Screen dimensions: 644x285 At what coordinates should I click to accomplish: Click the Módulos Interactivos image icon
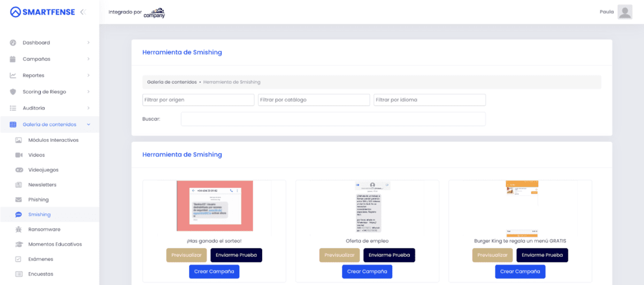[18, 140]
